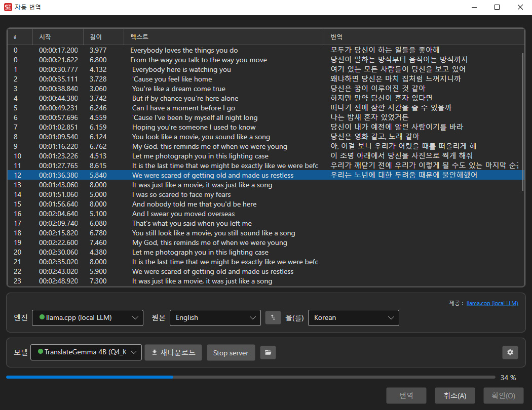
Task: Click the 번역 column header
Action: click(424, 37)
